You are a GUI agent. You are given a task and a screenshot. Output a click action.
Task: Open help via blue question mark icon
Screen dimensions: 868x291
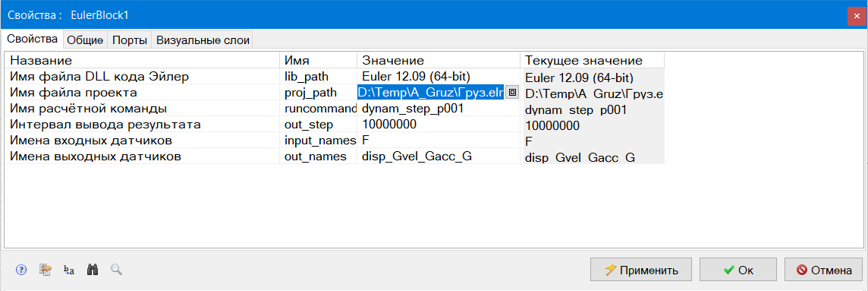[21, 270]
